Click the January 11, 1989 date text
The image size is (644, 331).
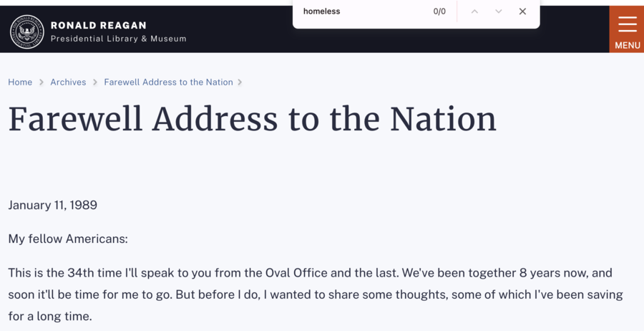52,205
